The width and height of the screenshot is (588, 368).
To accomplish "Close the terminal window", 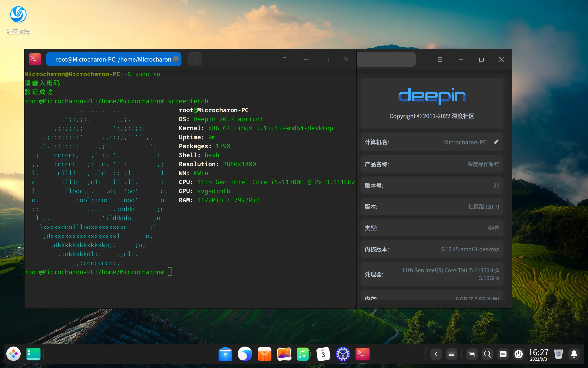I will pyautogui.click(x=346, y=59).
